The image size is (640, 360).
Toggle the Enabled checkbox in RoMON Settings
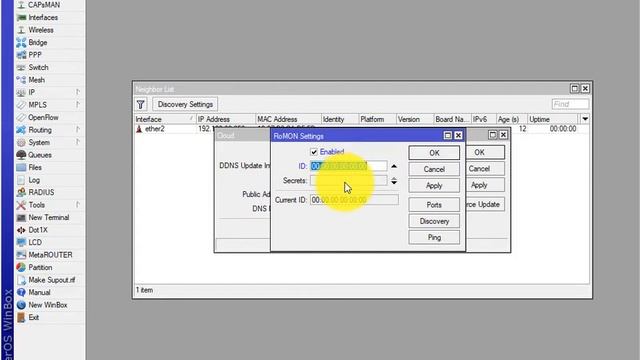point(313,152)
